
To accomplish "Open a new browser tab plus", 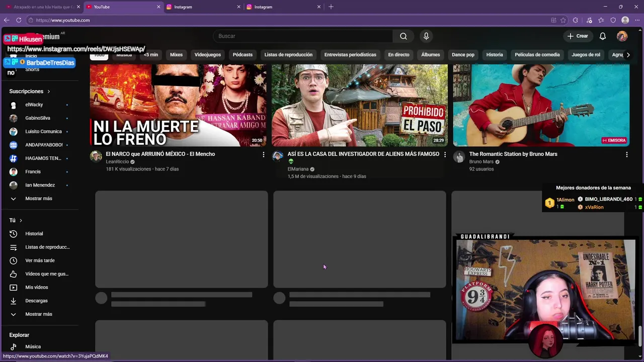I will tap(331, 7).
